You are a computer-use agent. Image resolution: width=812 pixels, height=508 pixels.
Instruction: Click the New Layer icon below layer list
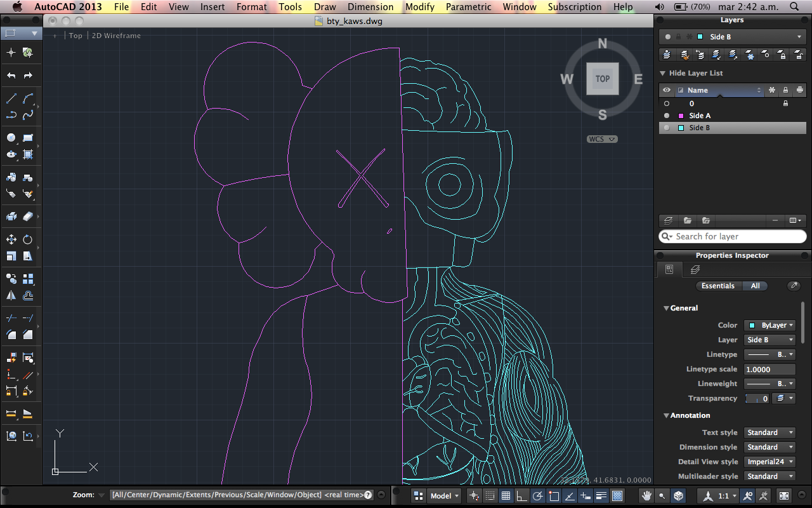click(668, 220)
